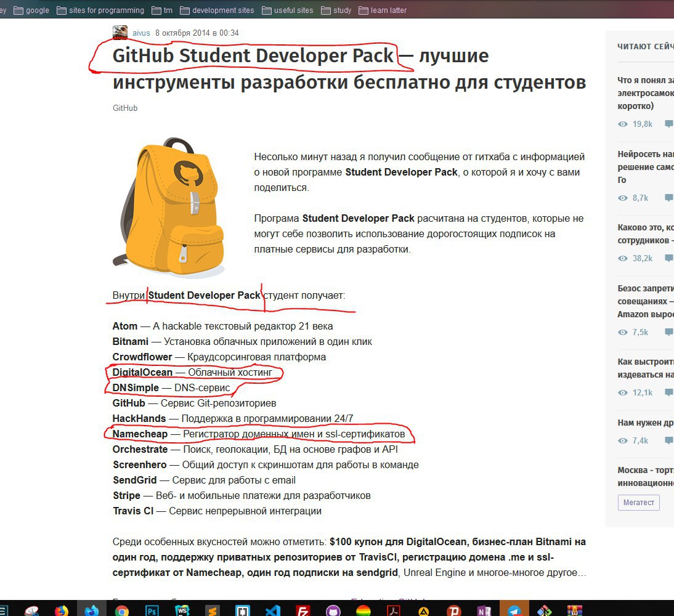Screen dimensions: 674x616
Task: Open the tm bookmarks folder
Action: (162, 10)
